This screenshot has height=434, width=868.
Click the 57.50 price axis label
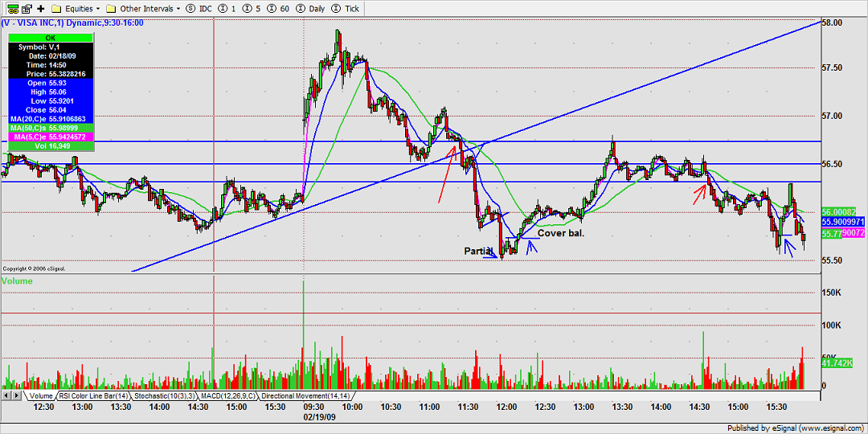coord(833,68)
